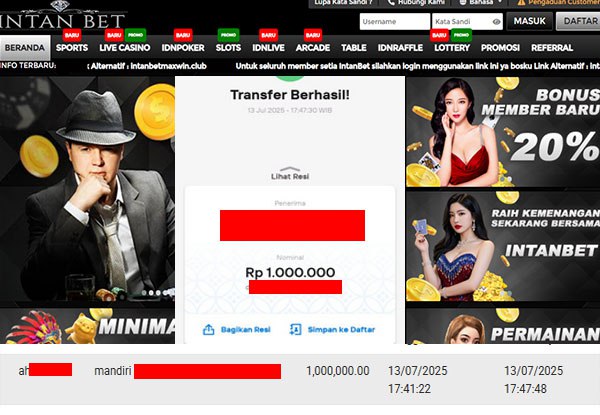Open the IDNPOKER menu item
600x415 pixels.
pos(183,48)
